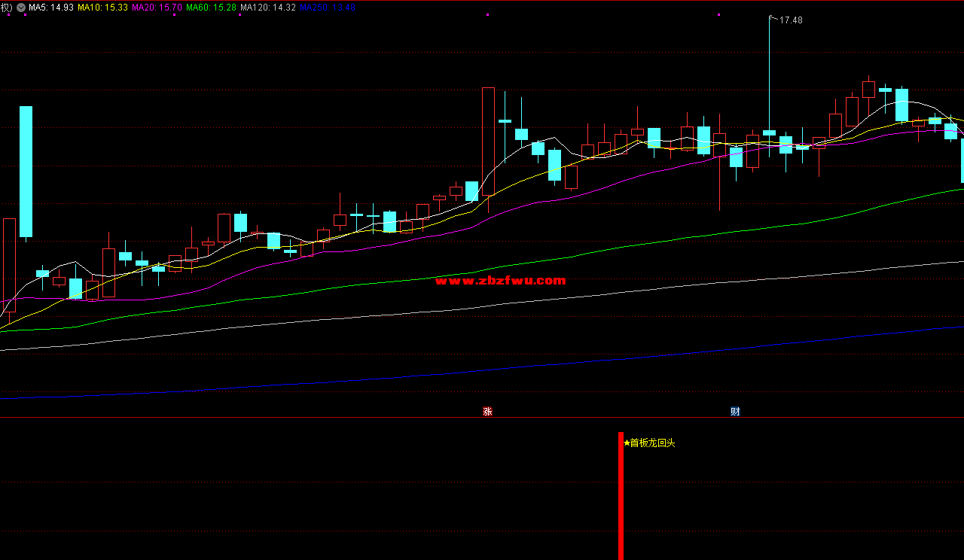Screen dimensions: 964x560
Task: Open the blue 财 financial report marker
Action: pos(735,411)
